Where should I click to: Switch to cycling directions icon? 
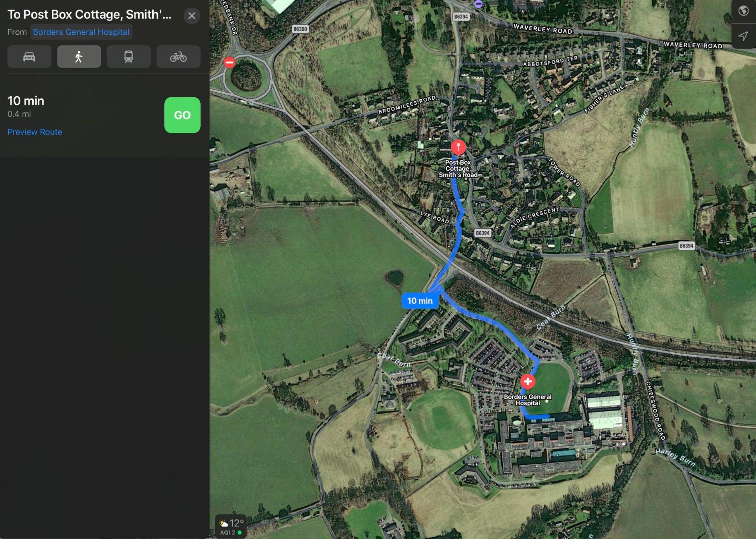coord(178,57)
